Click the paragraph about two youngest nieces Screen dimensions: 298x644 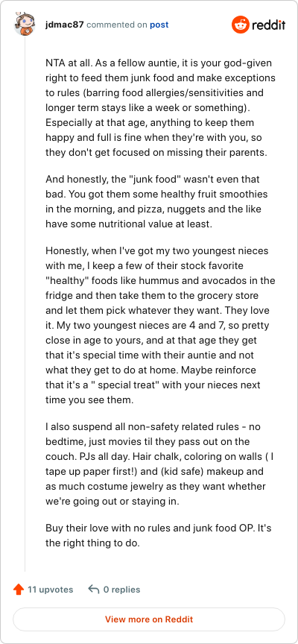tap(160, 325)
